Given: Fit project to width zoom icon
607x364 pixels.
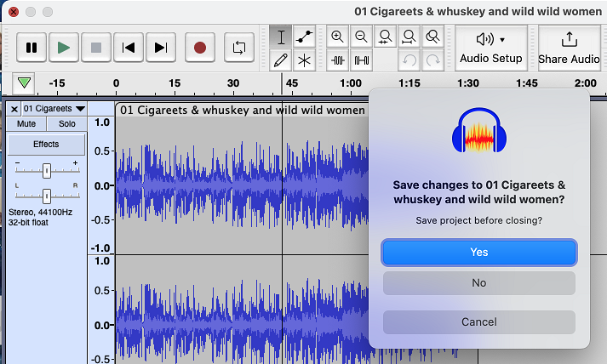Looking at the screenshot, I should click(409, 37).
